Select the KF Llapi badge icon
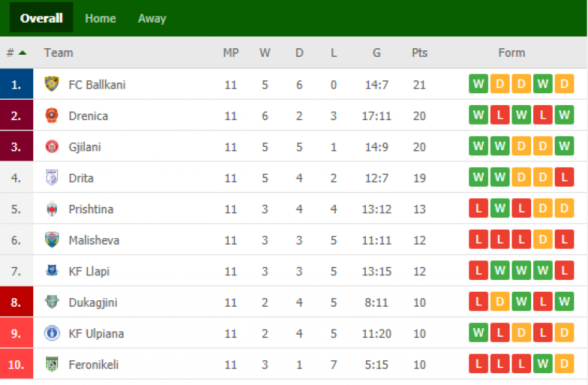The width and height of the screenshot is (588, 385). point(52,270)
